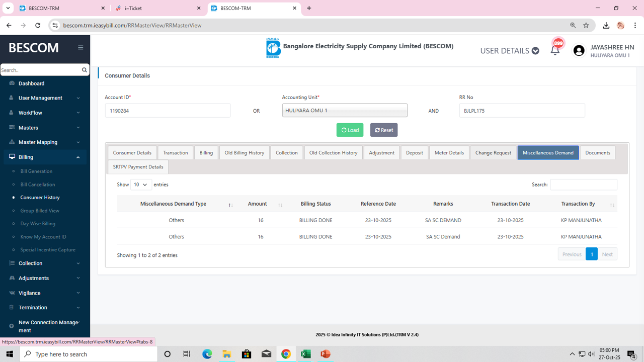Expand the Collection sidebar menu

[45, 263]
